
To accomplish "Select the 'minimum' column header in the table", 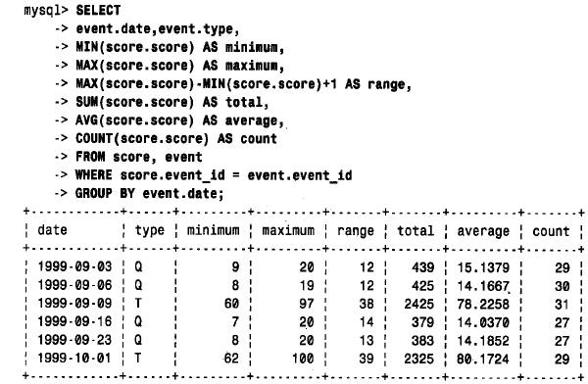I will pyautogui.click(x=214, y=230).
